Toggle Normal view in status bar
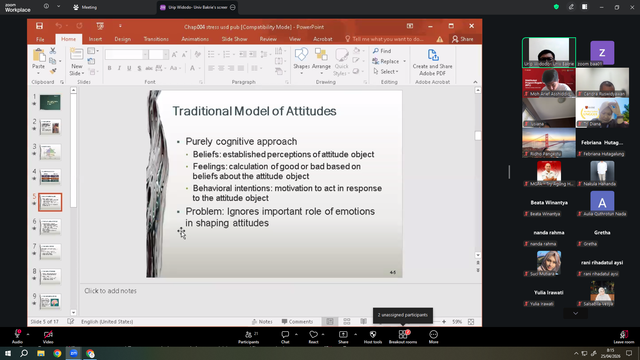640x360 pixels. [x=330, y=322]
